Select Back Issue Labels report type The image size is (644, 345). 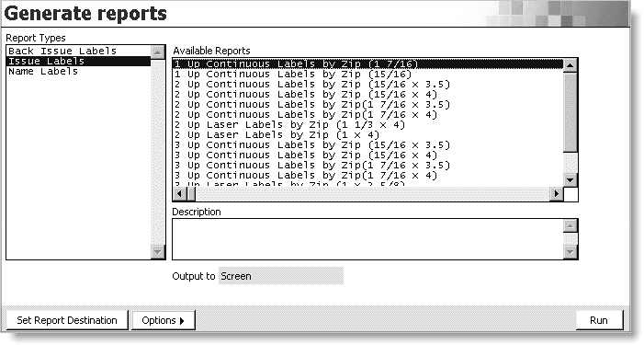pyautogui.click(x=78, y=51)
